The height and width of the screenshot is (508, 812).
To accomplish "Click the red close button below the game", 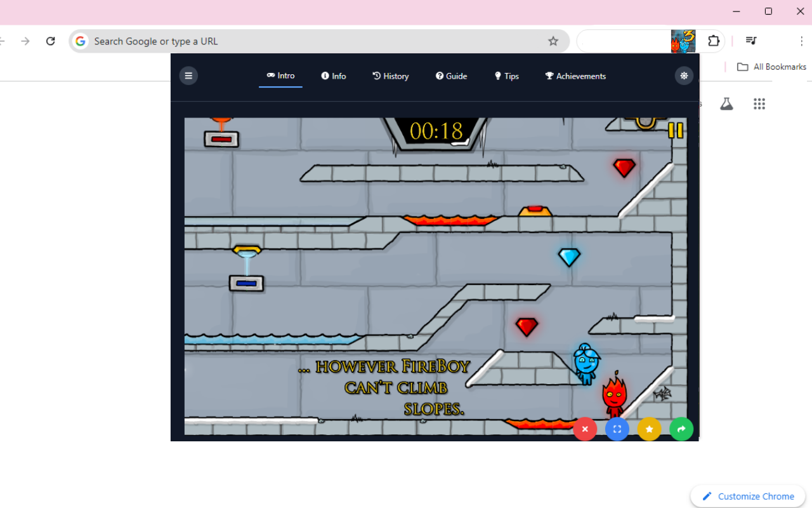I will 585,429.
